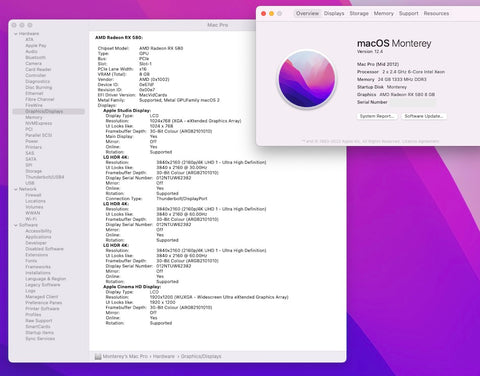Select Bluetooth in the sidebar
This screenshot has height=376, width=480.
coord(35,57)
